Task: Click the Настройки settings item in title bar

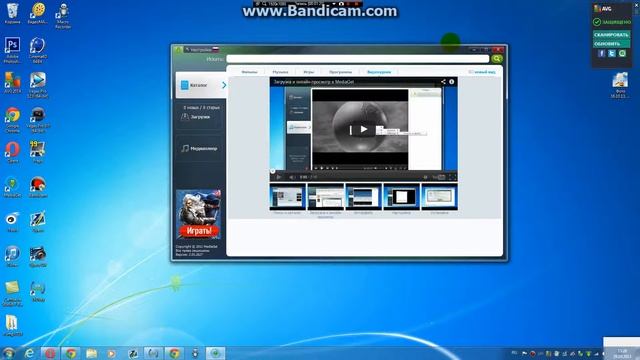Action: 198,49
